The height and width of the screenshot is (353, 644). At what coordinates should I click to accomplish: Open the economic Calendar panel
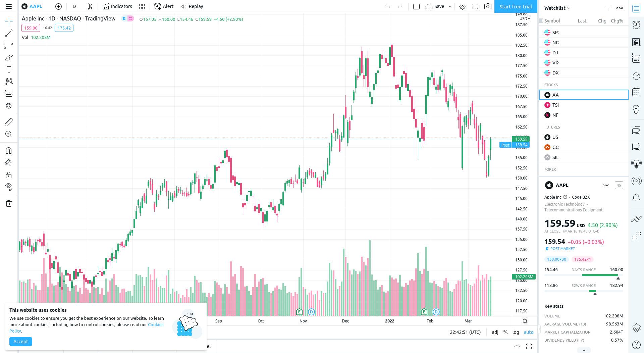(x=636, y=92)
